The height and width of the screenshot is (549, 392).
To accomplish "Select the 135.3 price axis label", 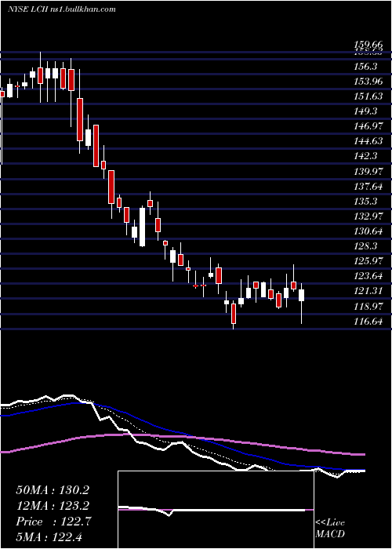I will [x=365, y=201].
